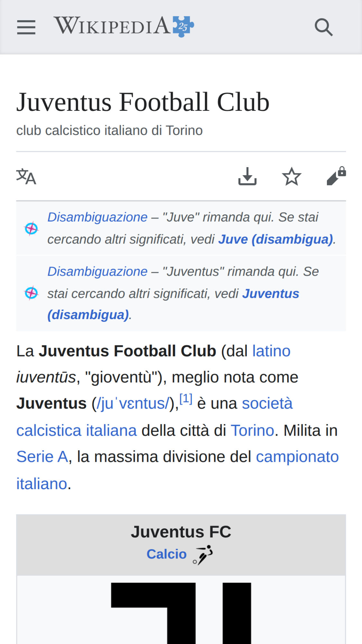Download the article for offline reading

click(247, 176)
